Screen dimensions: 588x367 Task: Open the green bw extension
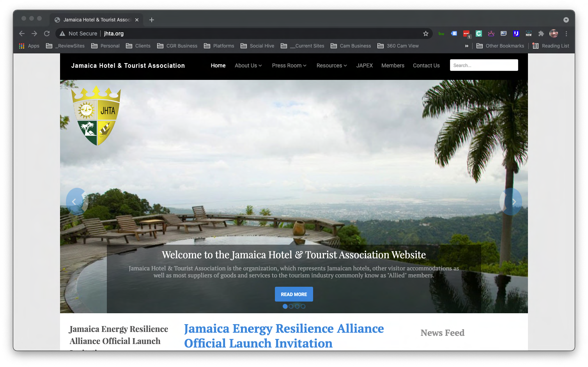click(x=441, y=34)
